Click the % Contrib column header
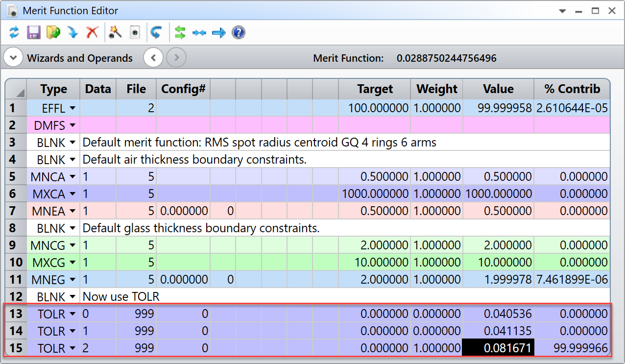Viewport: 625px width, 364px height. pos(572,89)
